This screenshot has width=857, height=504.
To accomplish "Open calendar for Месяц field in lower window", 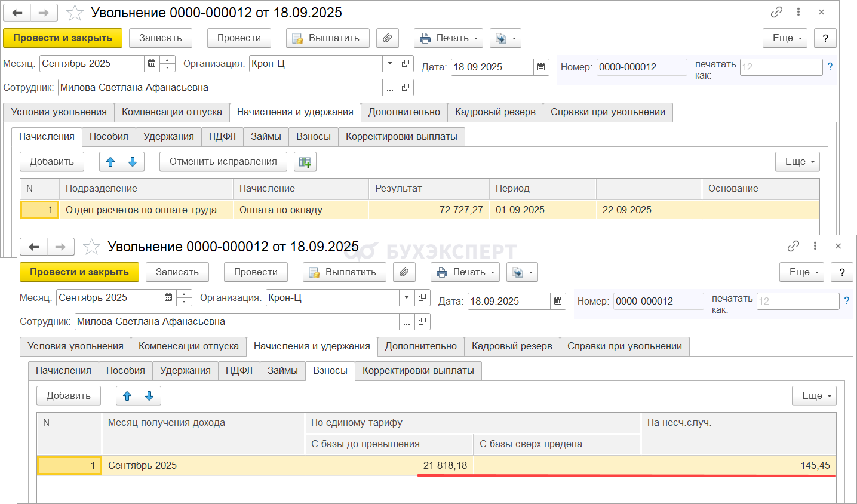I will tap(168, 297).
